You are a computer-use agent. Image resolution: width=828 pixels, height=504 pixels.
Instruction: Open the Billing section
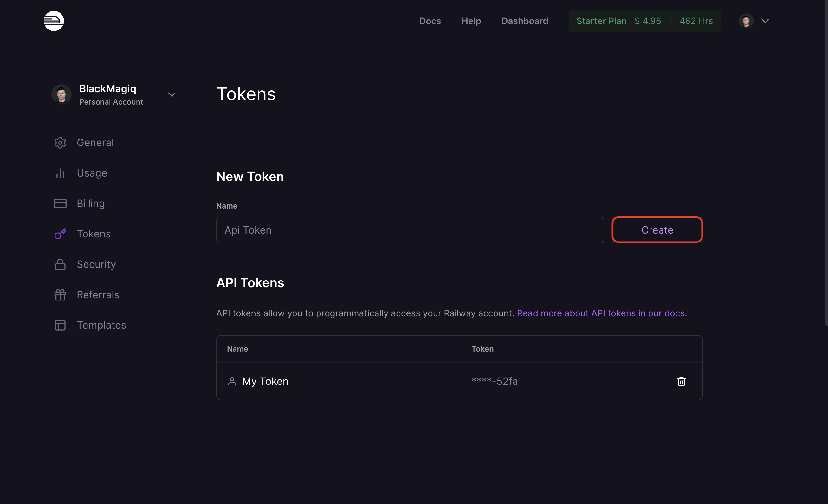point(91,203)
